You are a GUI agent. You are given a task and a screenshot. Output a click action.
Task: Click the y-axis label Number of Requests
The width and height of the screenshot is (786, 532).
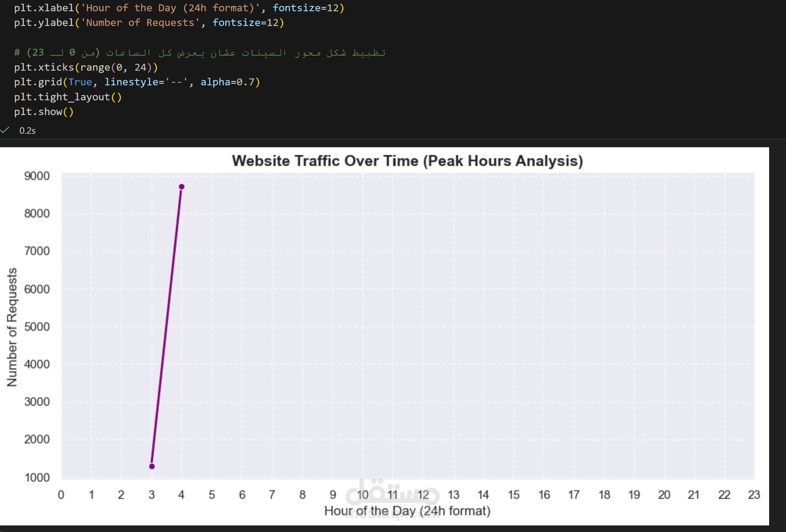[12, 327]
